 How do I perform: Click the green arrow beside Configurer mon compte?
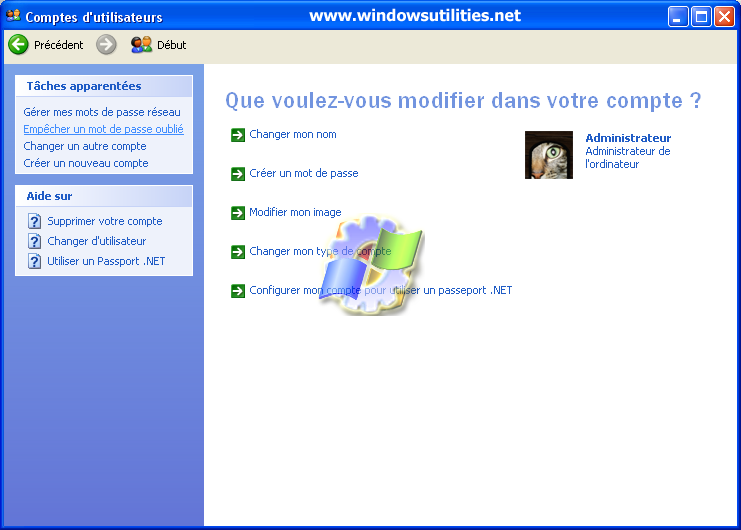pyautogui.click(x=238, y=291)
